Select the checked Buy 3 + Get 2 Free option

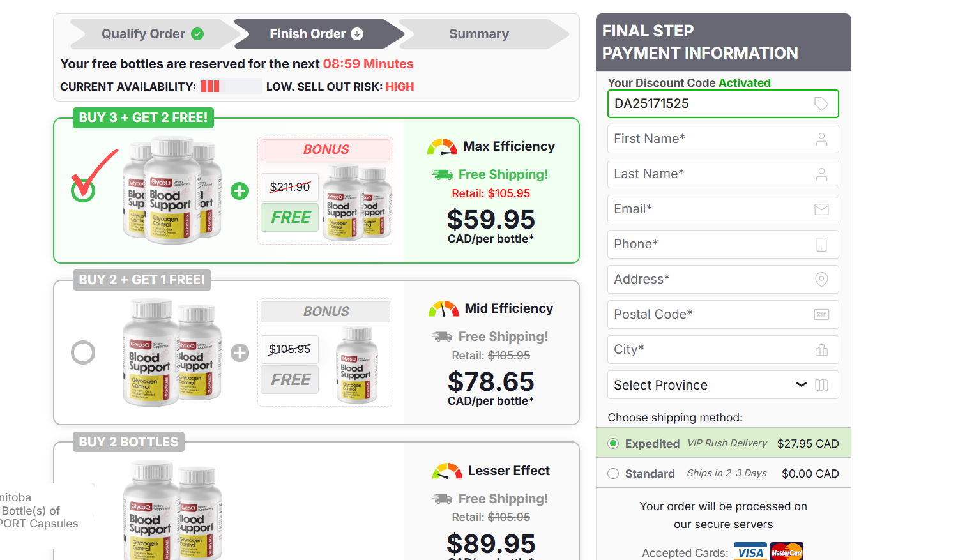pos(83,190)
